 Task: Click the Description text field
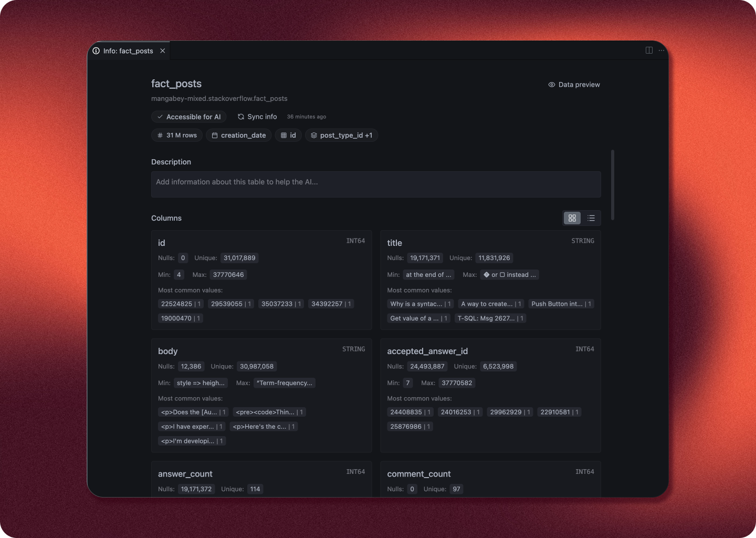tap(376, 184)
